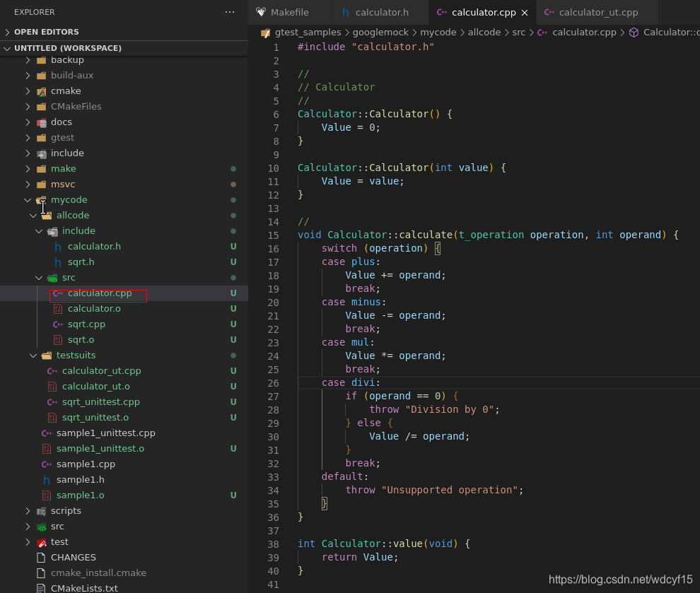This screenshot has height=593, width=700.
Task: Collapse the testsuits folder chevron
Action: pos(33,356)
